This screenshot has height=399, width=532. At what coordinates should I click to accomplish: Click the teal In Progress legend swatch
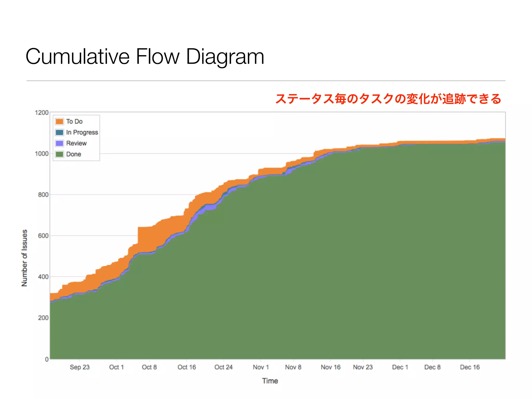59,132
